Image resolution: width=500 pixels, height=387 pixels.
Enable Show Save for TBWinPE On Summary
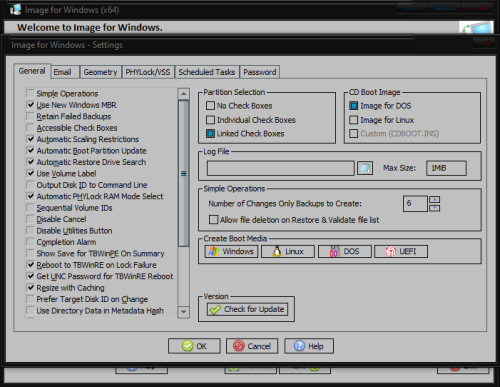tap(30, 253)
